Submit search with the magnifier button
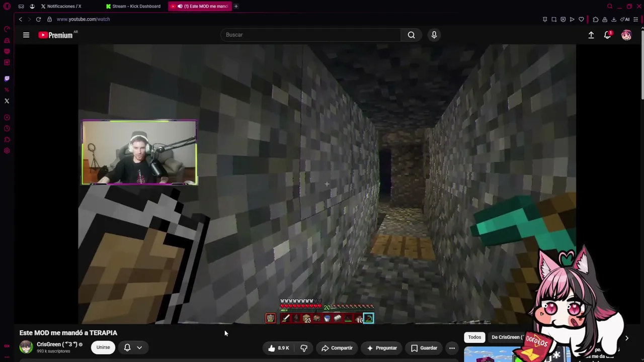The width and height of the screenshot is (644, 362). pos(412,35)
